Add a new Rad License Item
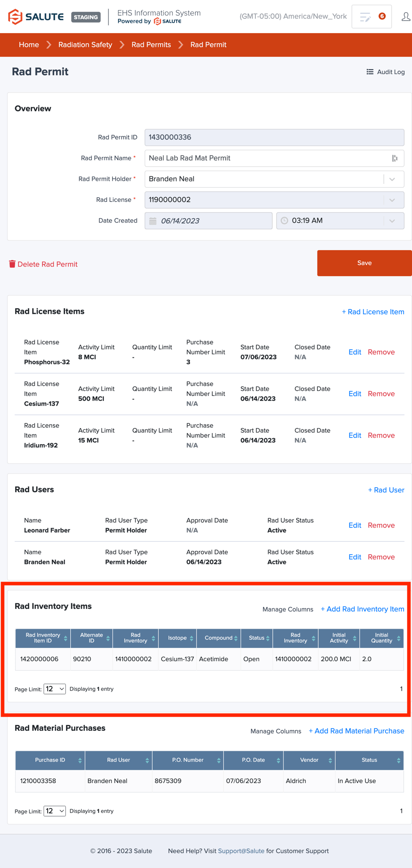The image size is (412, 868). pos(372,312)
